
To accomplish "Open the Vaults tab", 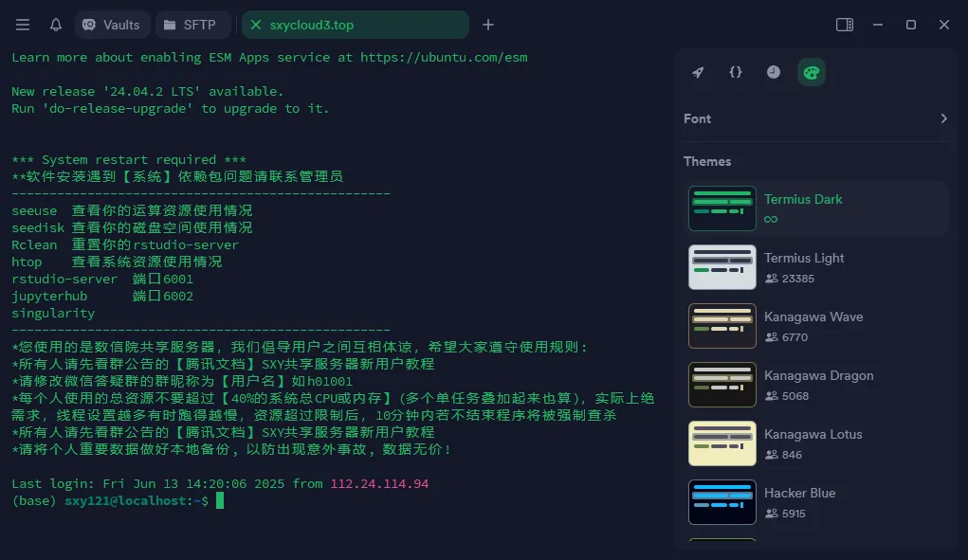I will coord(112,25).
